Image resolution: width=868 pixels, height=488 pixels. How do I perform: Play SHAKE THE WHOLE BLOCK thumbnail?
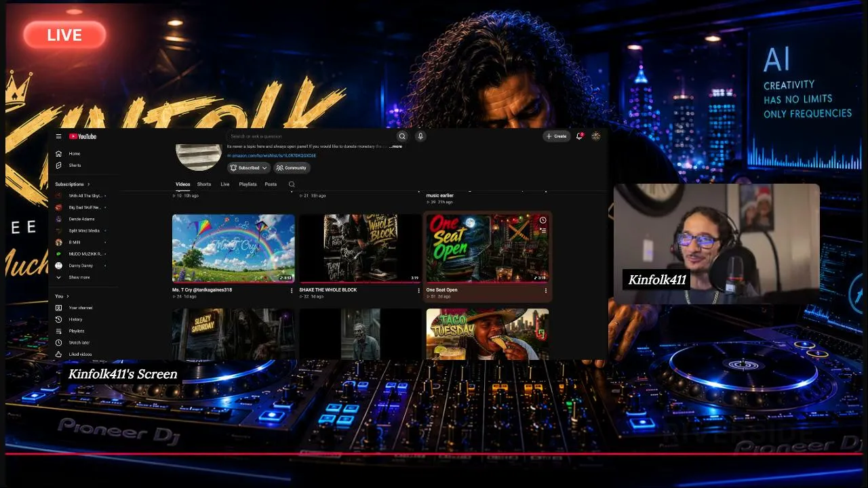click(x=360, y=248)
